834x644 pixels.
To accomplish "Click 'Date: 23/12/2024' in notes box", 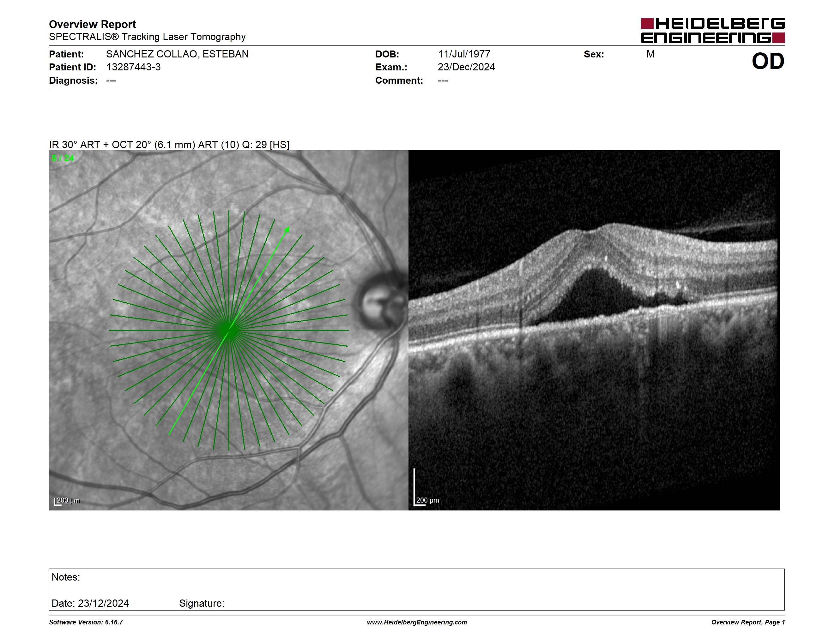I will (x=90, y=603).
